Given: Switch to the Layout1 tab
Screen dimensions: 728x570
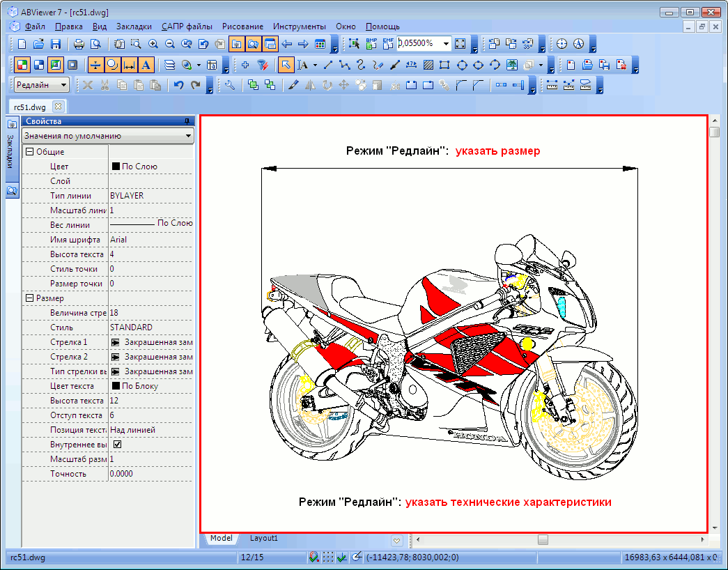Looking at the screenshot, I should pos(264,538).
